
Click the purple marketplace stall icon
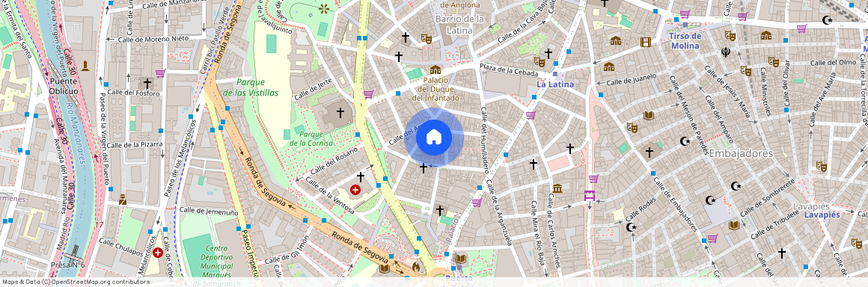point(590,195)
